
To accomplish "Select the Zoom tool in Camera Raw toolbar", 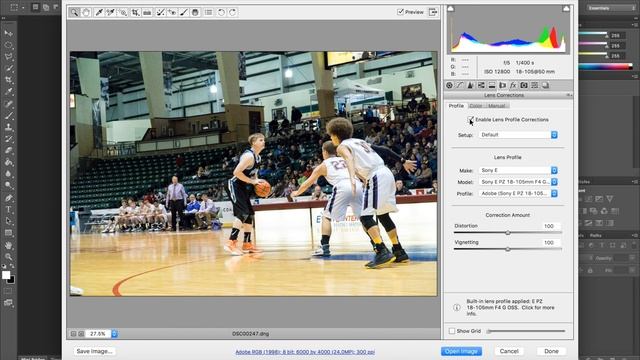I will 74,12.
